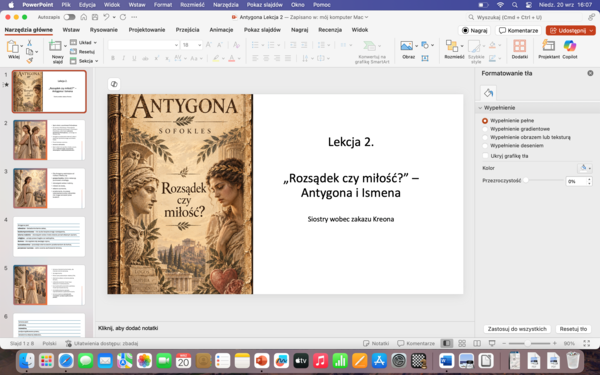Click the Redo arrow icon
This screenshot has height=375, width=600.
pos(123,17)
